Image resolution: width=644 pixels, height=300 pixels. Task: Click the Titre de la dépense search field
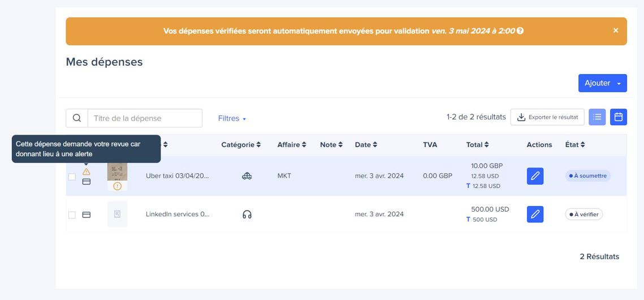pos(145,118)
